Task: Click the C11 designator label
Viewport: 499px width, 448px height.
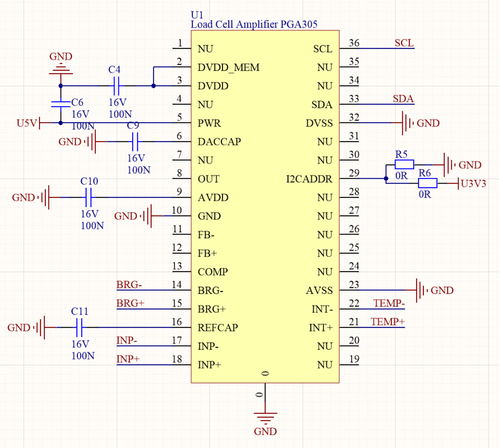Action: (x=80, y=311)
